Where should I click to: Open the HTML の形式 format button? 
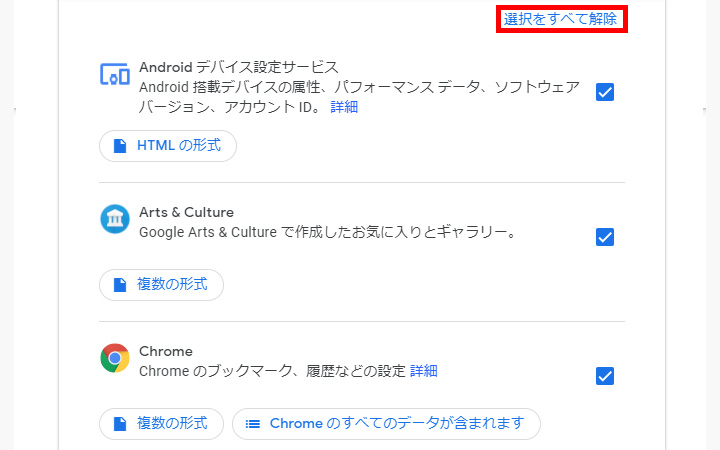point(168,146)
